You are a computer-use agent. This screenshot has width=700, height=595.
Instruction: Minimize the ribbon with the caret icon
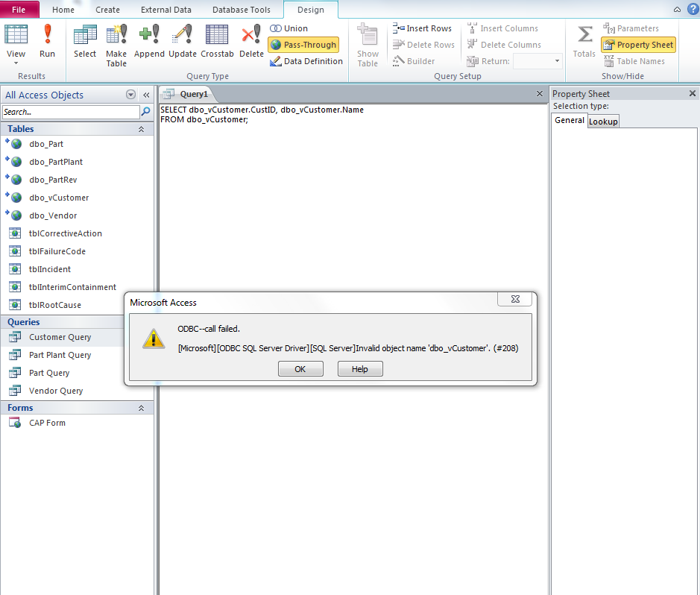(677, 10)
